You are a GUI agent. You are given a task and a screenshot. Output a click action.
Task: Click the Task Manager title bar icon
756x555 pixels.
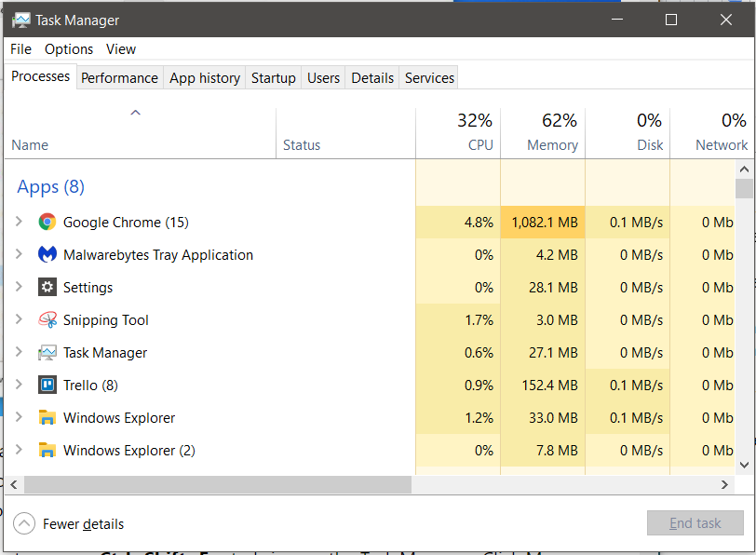[x=21, y=20]
